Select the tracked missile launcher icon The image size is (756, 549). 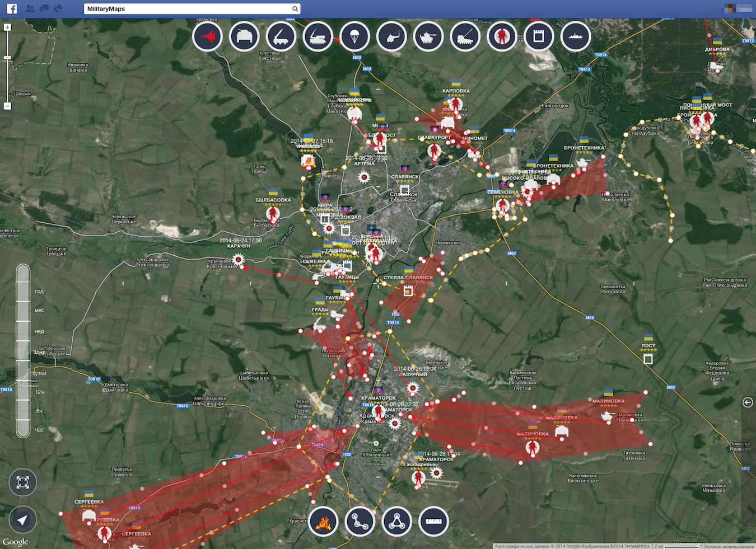(318, 37)
